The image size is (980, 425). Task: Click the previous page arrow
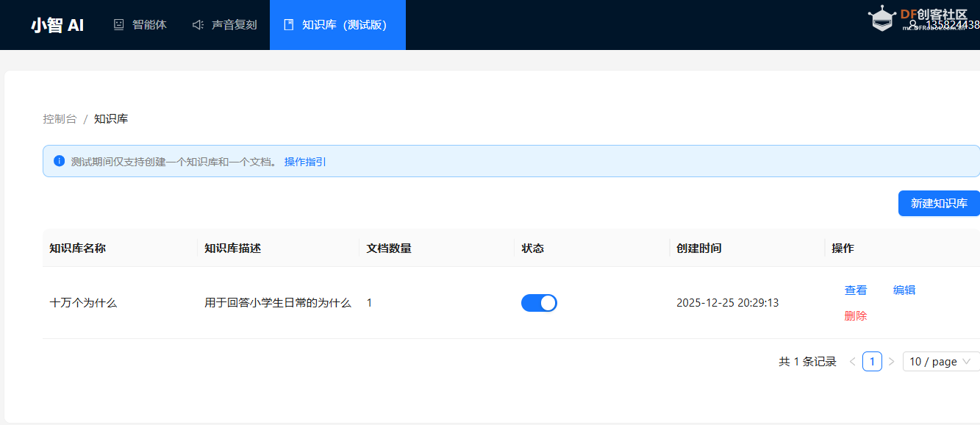852,361
